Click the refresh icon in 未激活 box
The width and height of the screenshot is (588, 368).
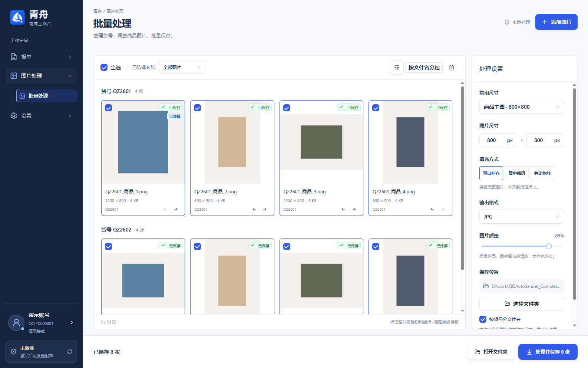(x=70, y=352)
